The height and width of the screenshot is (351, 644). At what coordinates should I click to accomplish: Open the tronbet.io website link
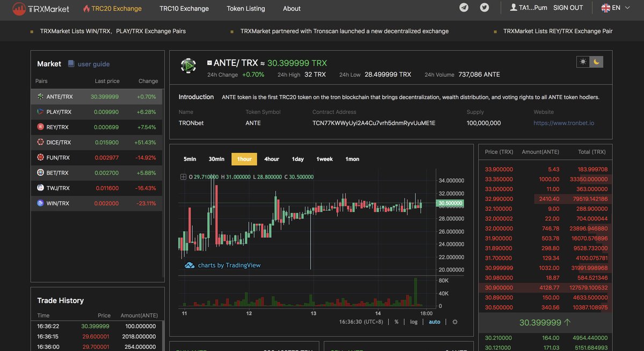point(563,123)
